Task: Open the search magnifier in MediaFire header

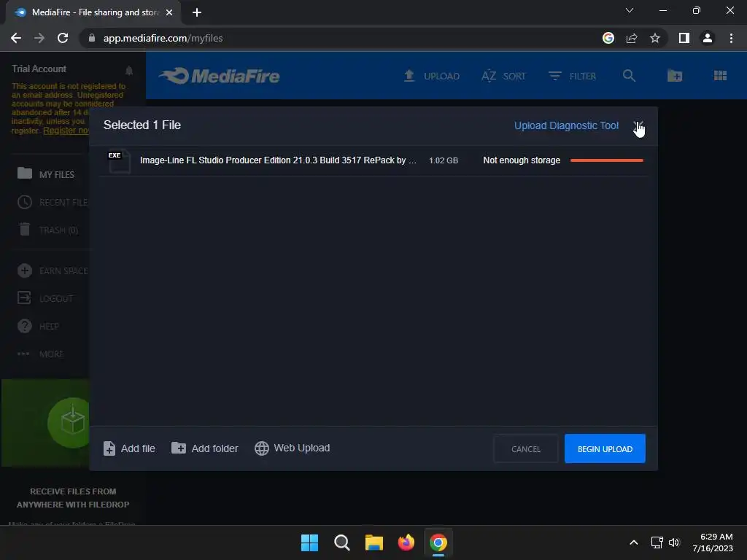Action: click(x=629, y=76)
